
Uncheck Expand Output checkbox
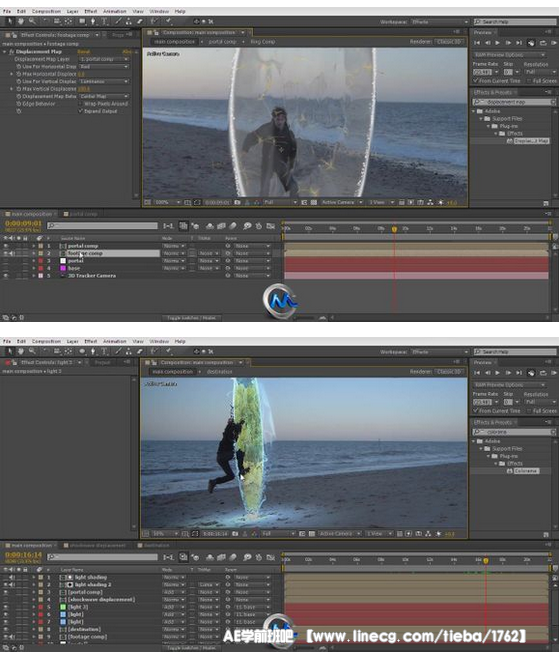point(81,111)
